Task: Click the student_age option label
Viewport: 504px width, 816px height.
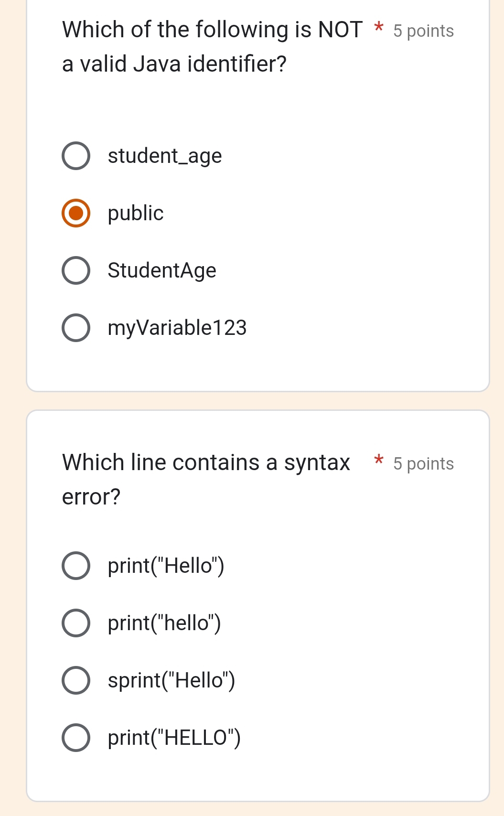Action: click(165, 156)
